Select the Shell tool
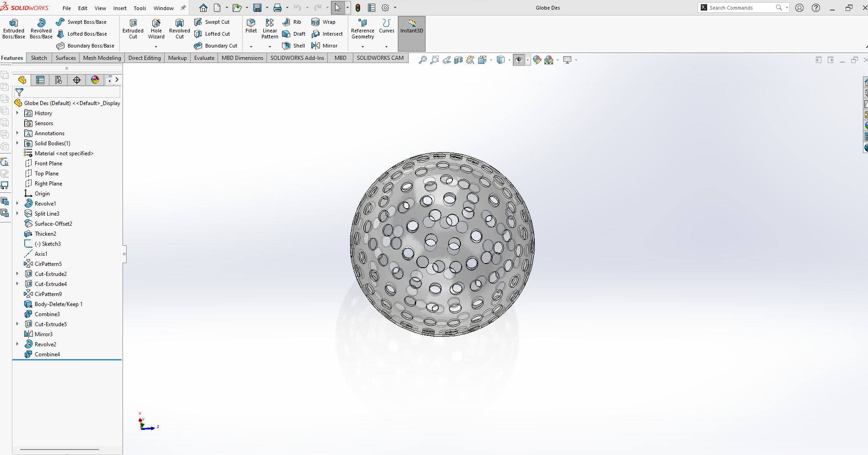The width and height of the screenshot is (868, 455). 293,46
